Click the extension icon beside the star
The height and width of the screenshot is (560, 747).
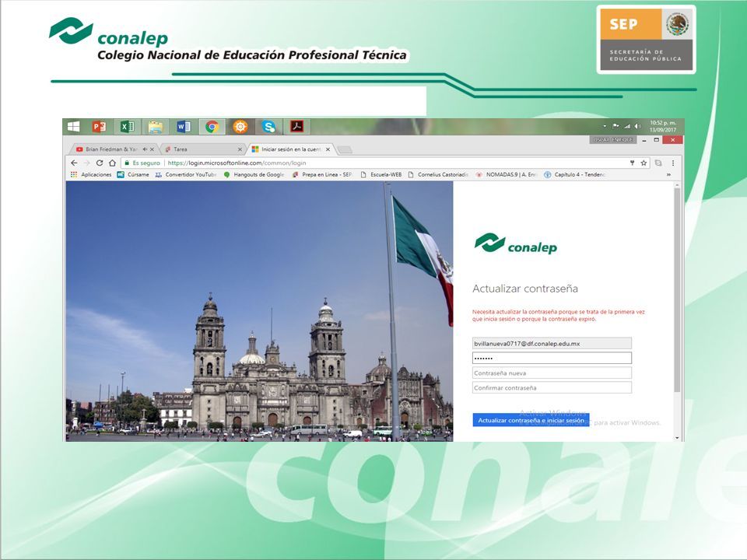click(658, 163)
